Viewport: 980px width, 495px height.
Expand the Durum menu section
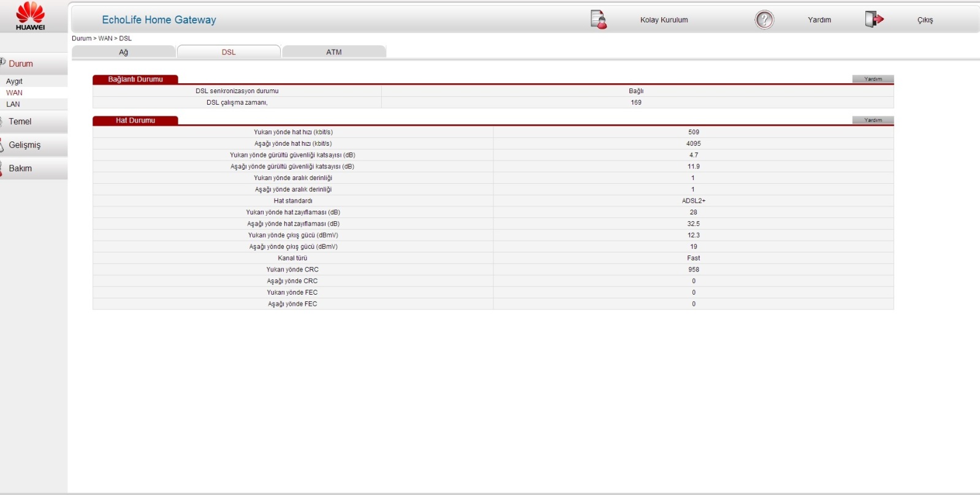21,64
